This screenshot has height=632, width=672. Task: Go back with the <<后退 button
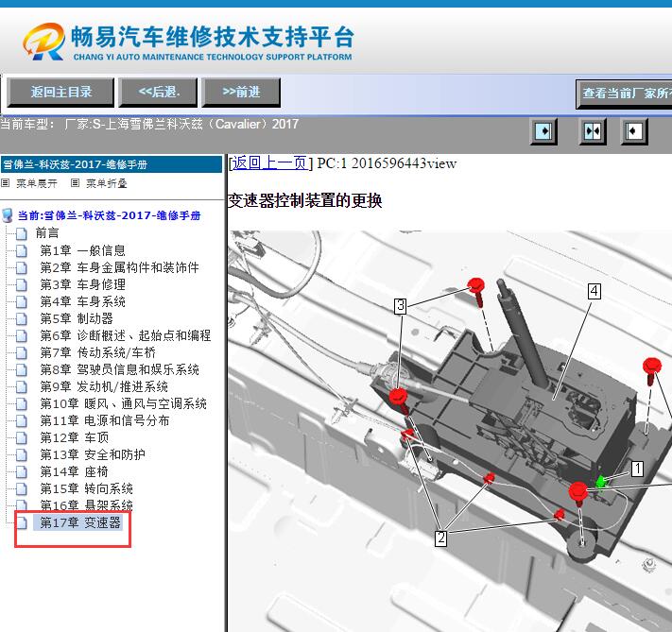click(x=158, y=93)
